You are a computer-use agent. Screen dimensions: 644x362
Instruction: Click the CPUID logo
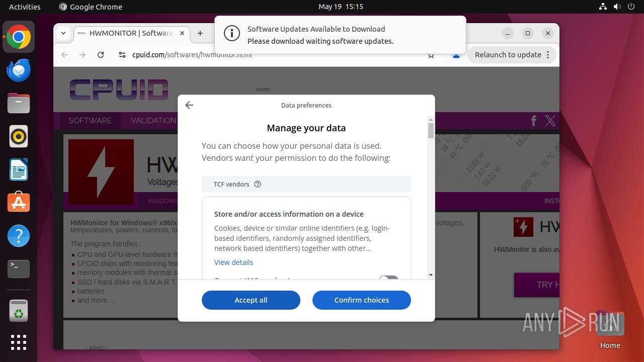[119, 89]
